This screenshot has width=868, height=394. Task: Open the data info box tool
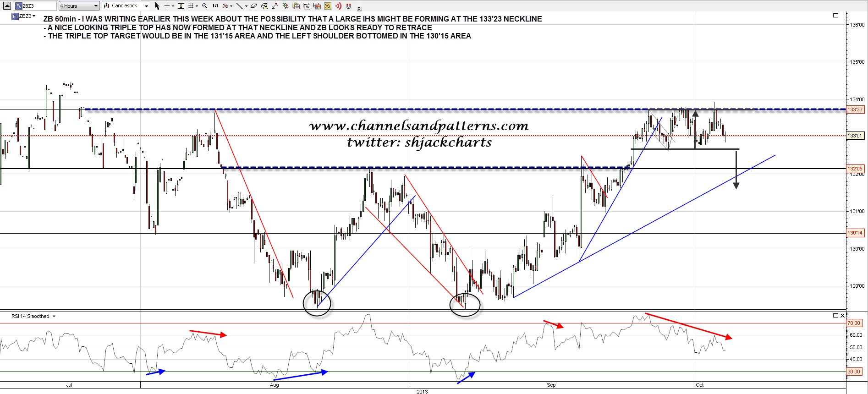click(x=181, y=6)
